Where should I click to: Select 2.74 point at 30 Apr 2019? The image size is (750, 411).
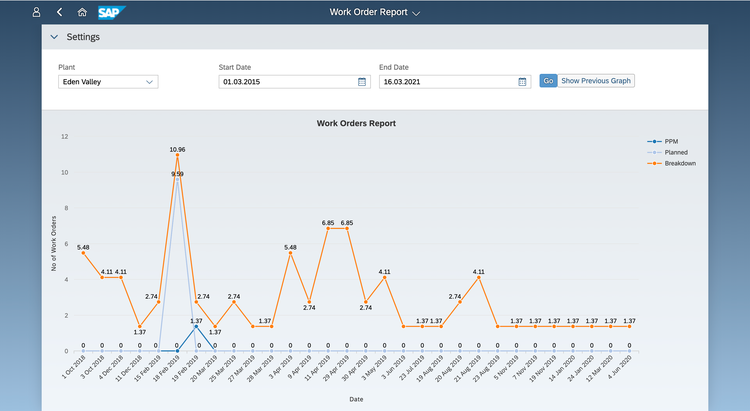(x=365, y=302)
